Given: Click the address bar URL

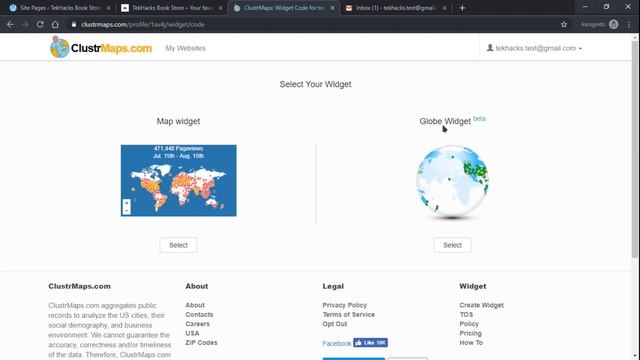Looking at the screenshot, I should click(x=143, y=24).
